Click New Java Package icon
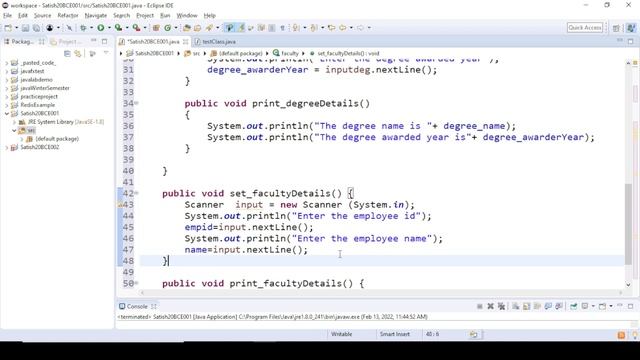This screenshot has height=360, width=640. pyautogui.click(x=156, y=28)
